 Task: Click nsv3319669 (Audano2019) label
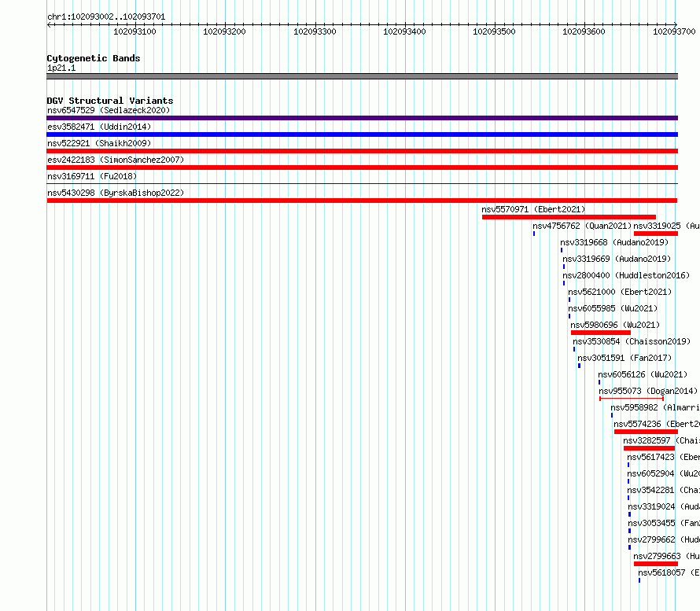coord(617,259)
